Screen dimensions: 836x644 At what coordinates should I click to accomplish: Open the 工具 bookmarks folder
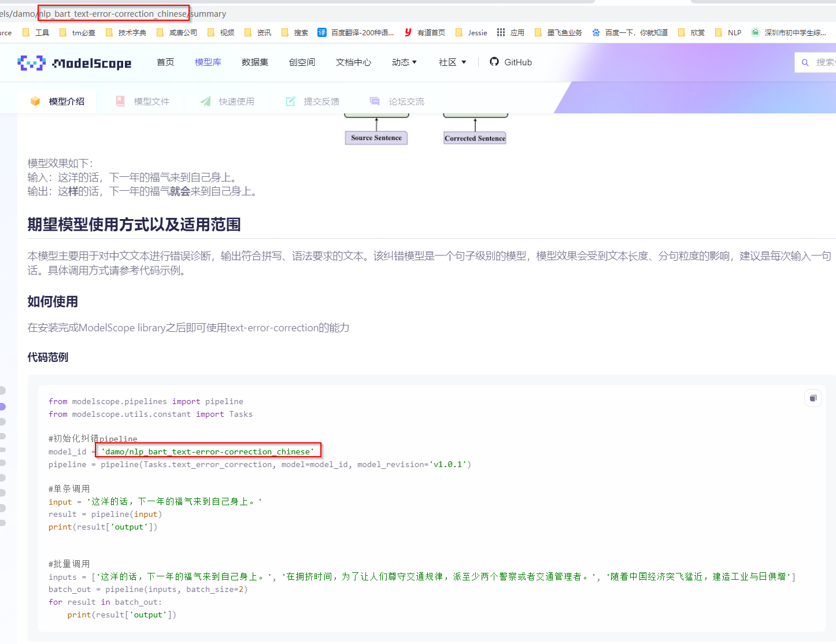pos(36,32)
